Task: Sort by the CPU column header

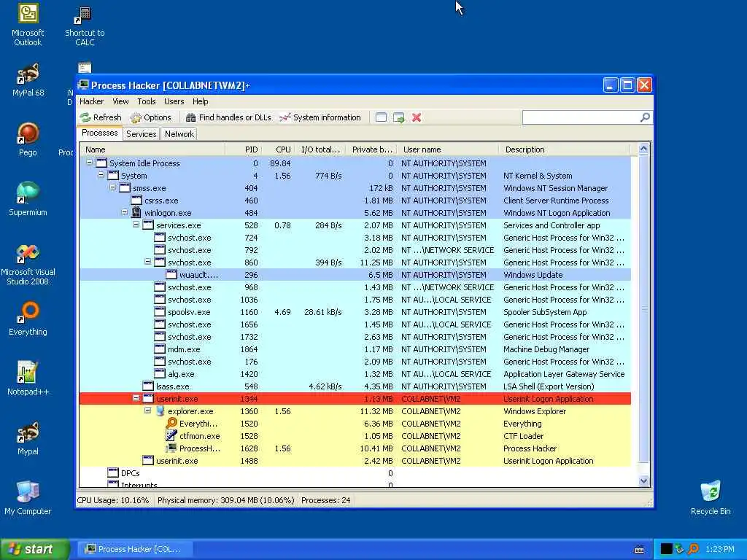Action: point(278,149)
